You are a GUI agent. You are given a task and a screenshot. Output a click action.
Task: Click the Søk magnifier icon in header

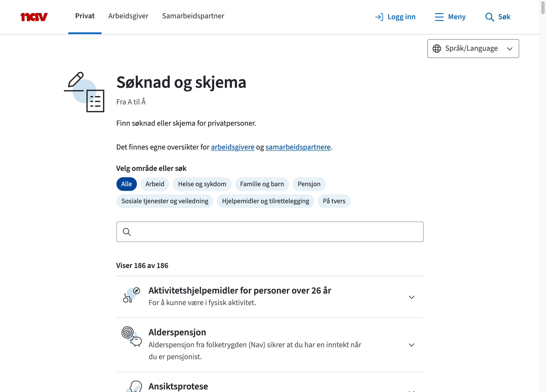pos(489,17)
